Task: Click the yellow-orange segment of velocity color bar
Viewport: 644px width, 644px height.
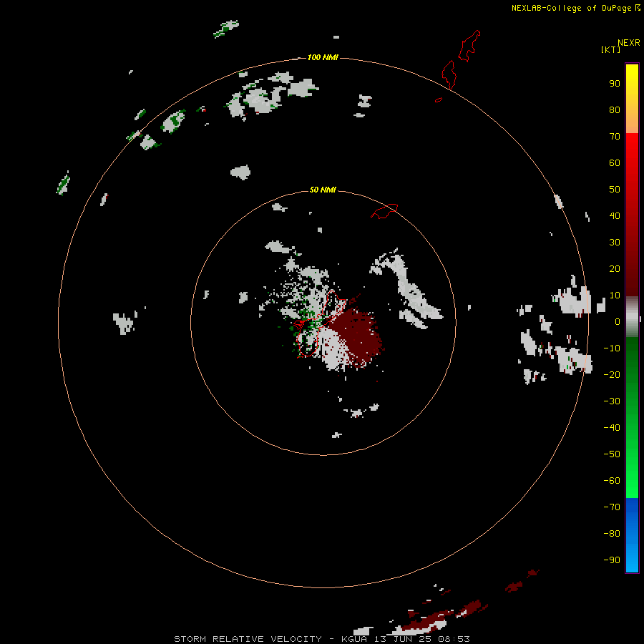Action: pos(632,99)
